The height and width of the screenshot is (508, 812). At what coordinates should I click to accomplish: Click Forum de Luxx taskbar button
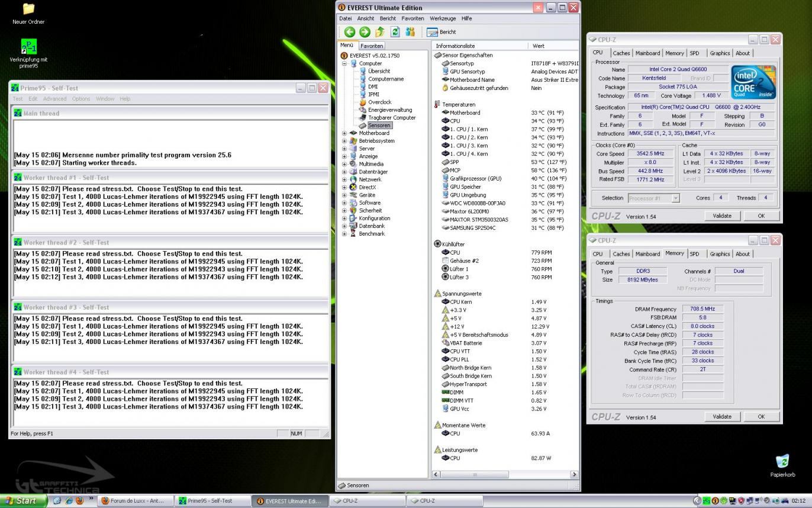click(x=136, y=501)
